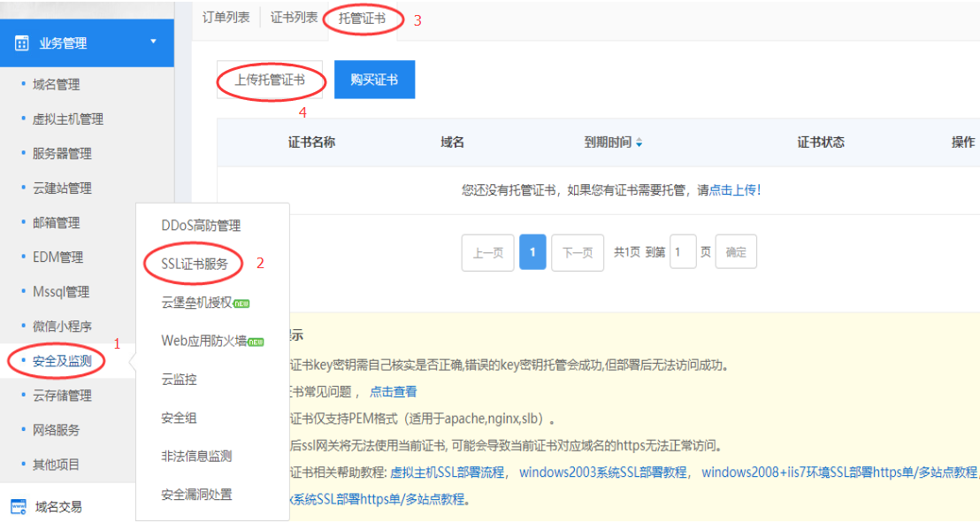Click the 上传托管证书 button

[x=271, y=79]
